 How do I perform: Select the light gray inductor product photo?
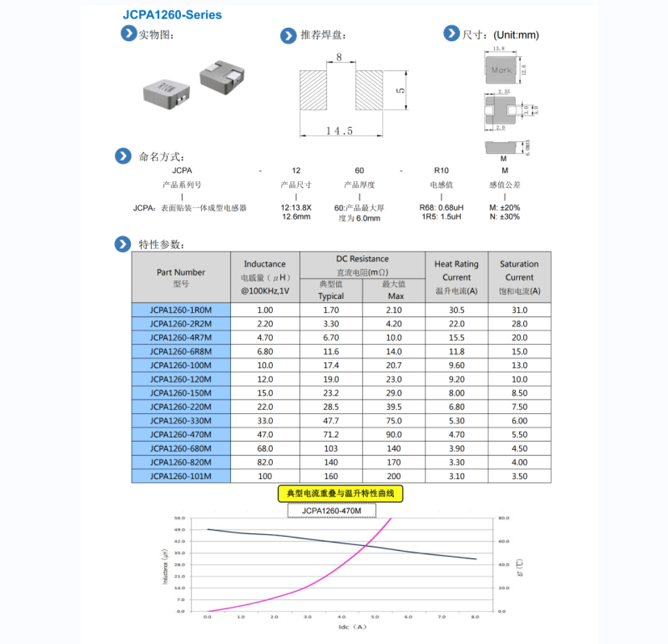(164, 90)
